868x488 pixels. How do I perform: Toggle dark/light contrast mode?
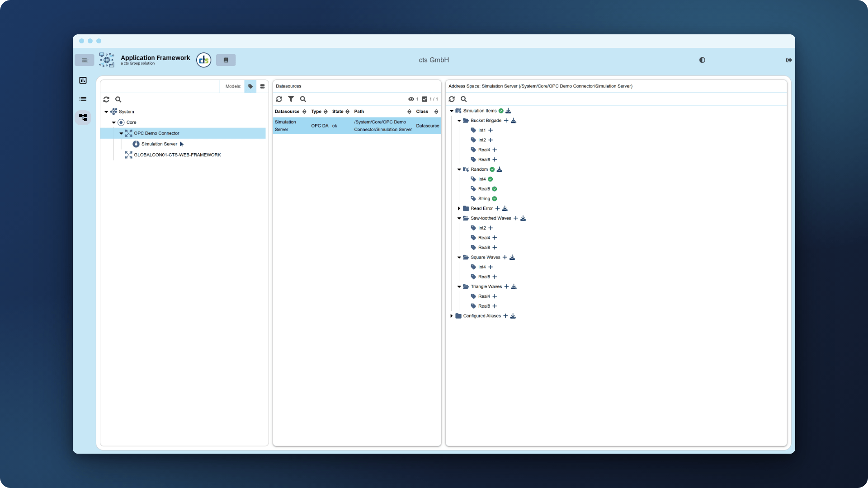pos(702,60)
